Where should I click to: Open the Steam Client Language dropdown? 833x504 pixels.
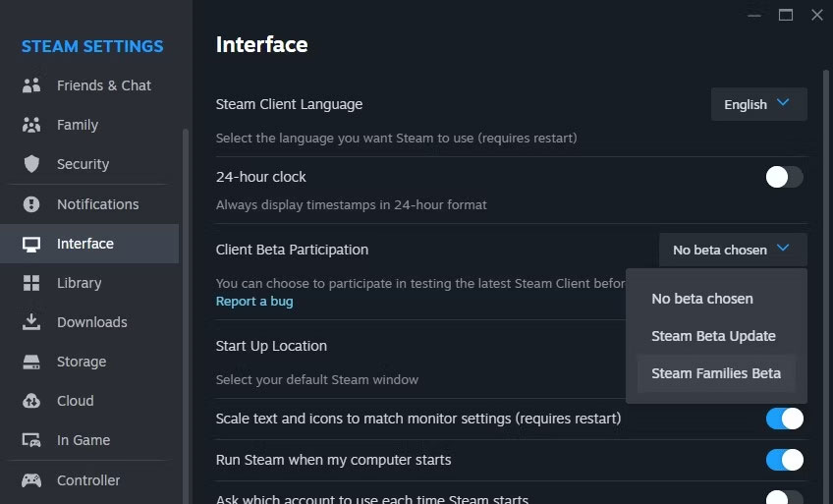[x=758, y=104]
